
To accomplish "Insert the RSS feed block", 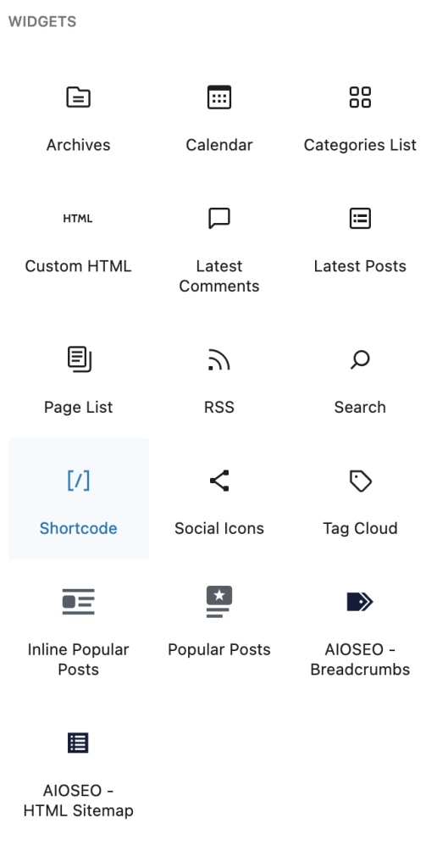I will [219, 377].
